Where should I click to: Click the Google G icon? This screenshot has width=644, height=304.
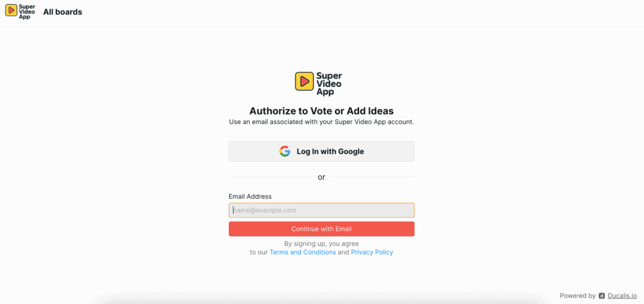click(285, 151)
